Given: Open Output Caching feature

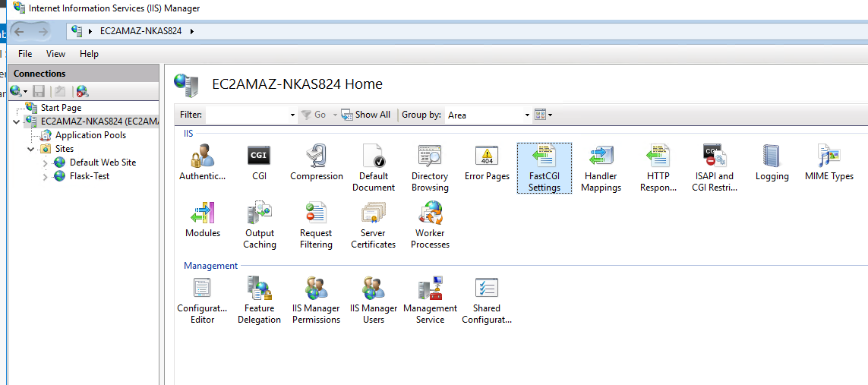Looking at the screenshot, I should tap(259, 225).
